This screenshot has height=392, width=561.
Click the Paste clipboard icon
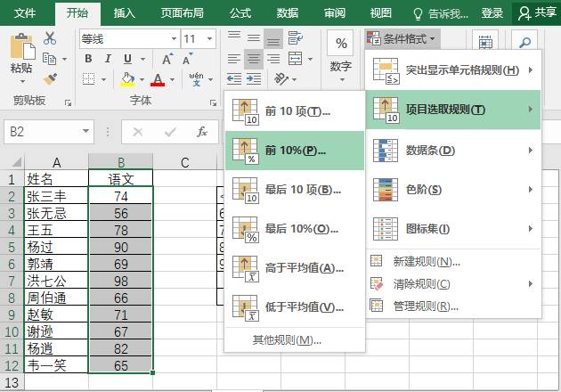coord(22,46)
